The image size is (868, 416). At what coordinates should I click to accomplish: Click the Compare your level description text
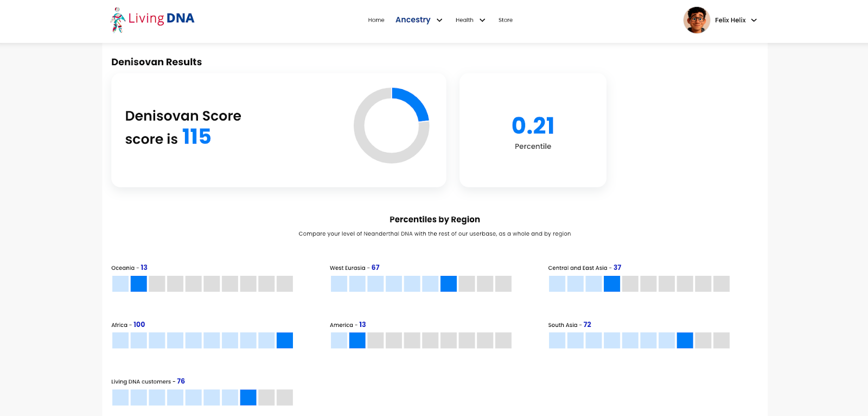[x=435, y=234]
